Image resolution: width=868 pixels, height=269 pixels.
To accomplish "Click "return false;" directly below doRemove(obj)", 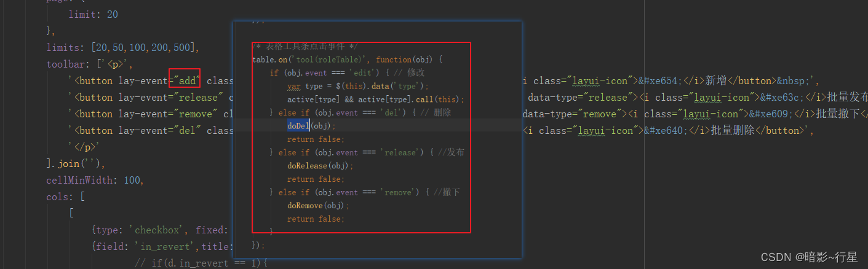I will coord(316,219).
